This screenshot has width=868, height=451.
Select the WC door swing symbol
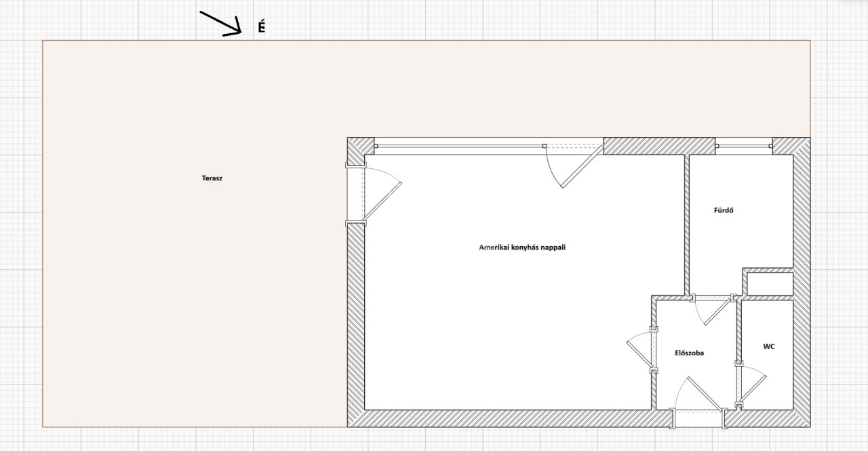(x=751, y=387)
